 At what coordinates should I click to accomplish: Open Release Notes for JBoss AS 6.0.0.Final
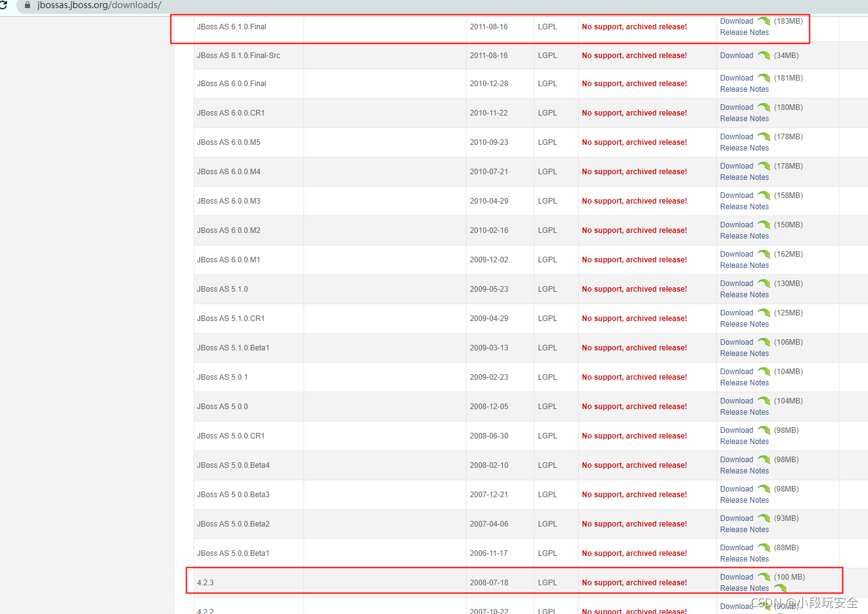pyautogui.click(x=744, y=89)
